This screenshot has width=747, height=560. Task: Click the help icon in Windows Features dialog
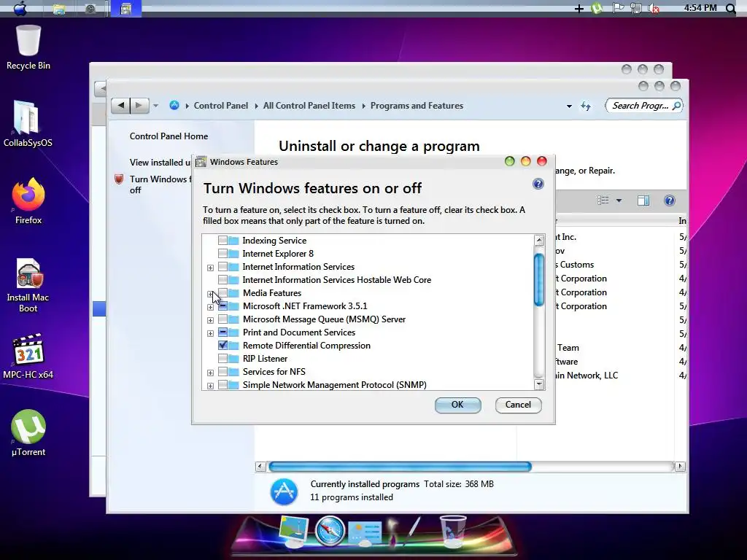click(538, 184)
